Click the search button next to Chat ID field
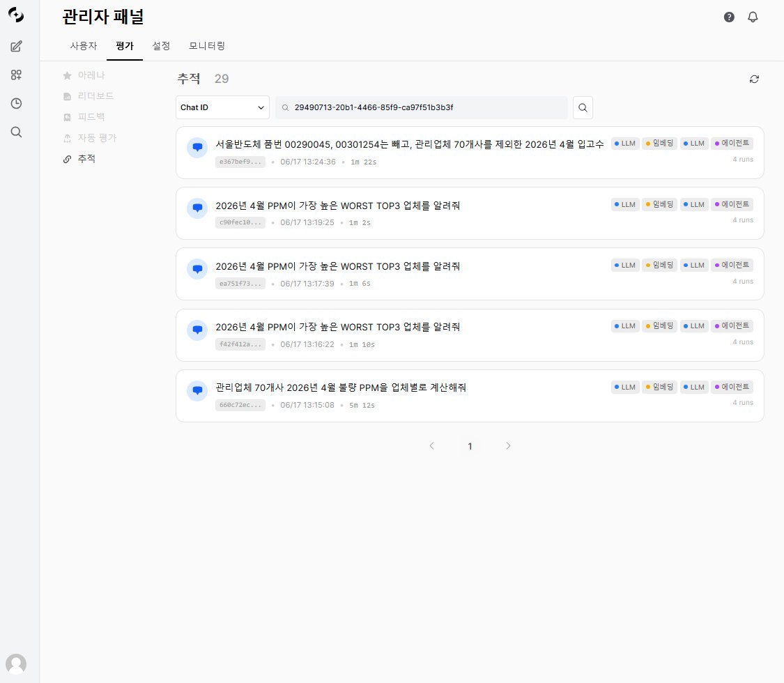 pos(583,107)
